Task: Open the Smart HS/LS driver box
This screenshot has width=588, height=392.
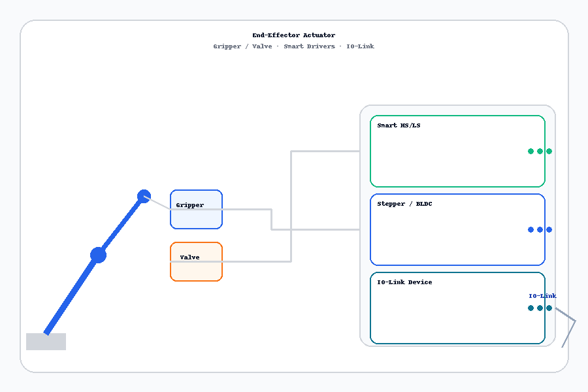Action: coord(457,152)
